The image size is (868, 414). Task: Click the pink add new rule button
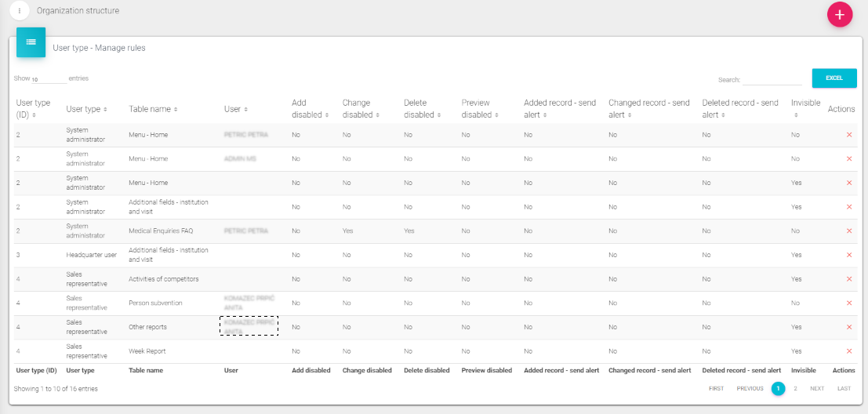point(840,15)
